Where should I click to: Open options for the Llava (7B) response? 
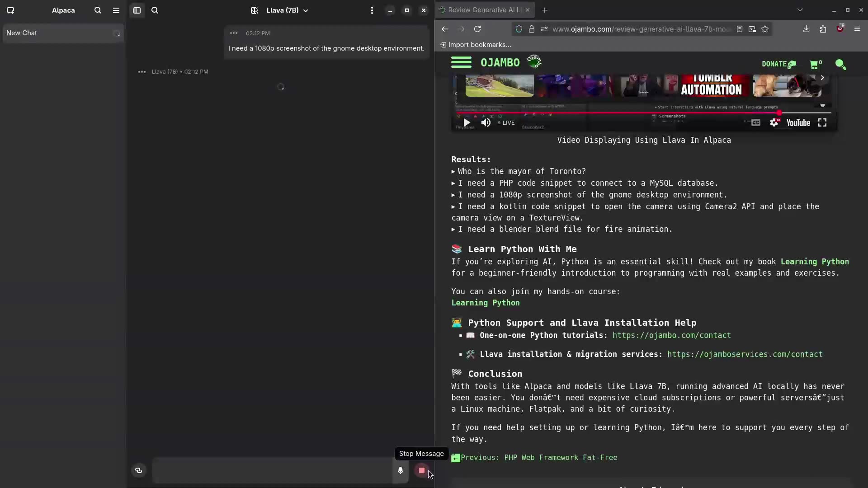(x=142, y=71)
